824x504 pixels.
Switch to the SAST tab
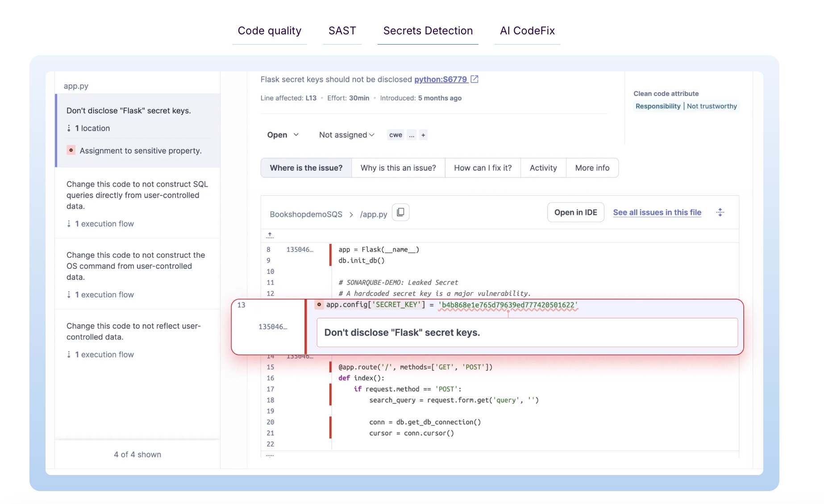pyautogui.click(x=342, y=31)
